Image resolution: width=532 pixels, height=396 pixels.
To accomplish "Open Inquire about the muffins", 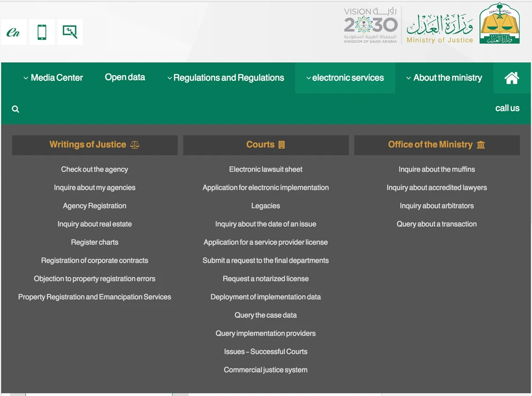I will tap(437, 169).
